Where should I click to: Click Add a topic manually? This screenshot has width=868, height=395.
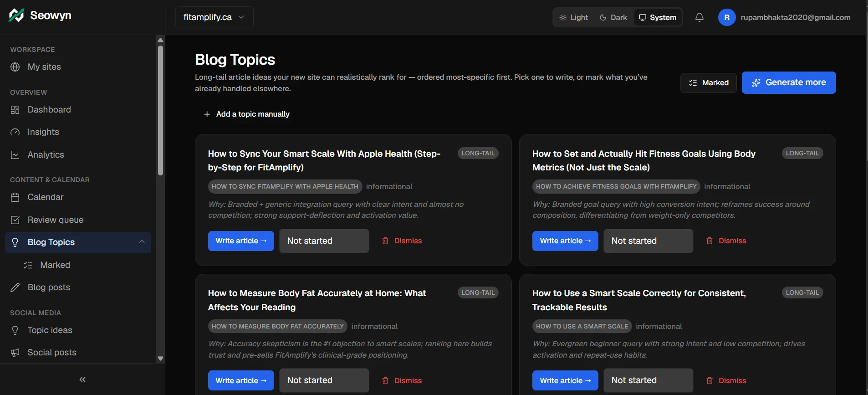[x=246, y=114]
